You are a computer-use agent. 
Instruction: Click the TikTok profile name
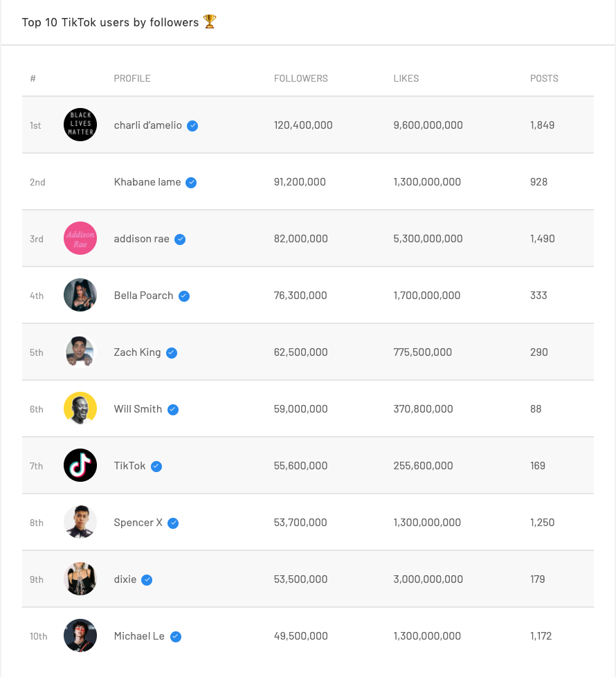pyautogui.click(x=129, y=466)
